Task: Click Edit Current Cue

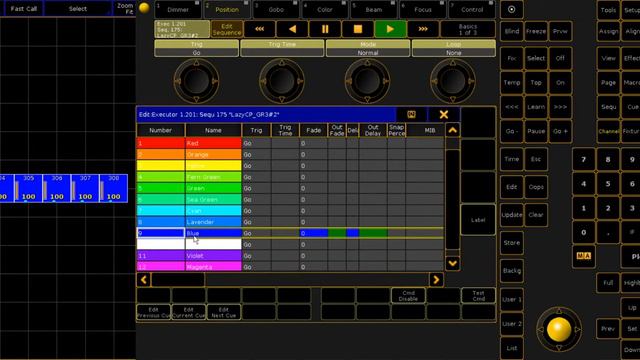Action: pyautogui.click(x=189, y=313)
